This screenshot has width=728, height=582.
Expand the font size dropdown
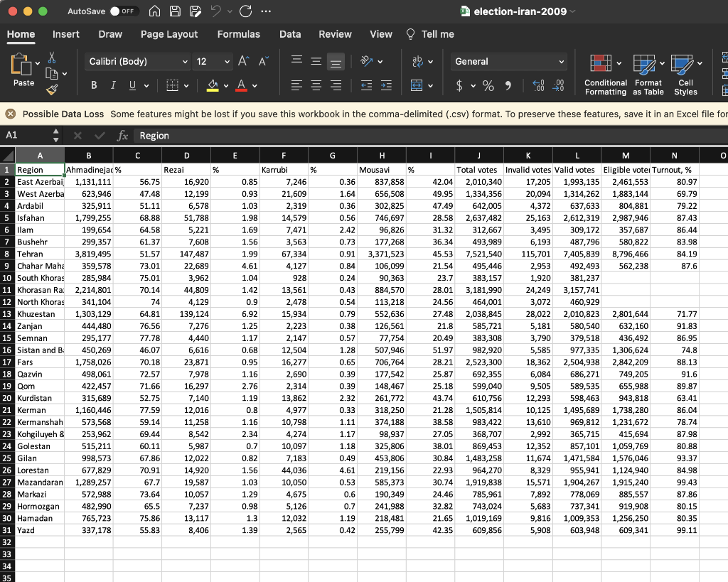[225, 62]
